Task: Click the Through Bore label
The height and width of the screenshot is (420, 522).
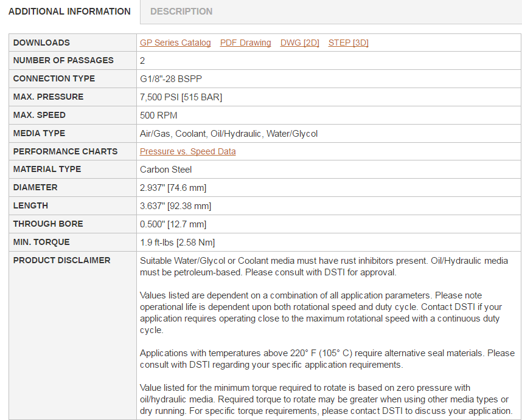Action: [48, 224]
